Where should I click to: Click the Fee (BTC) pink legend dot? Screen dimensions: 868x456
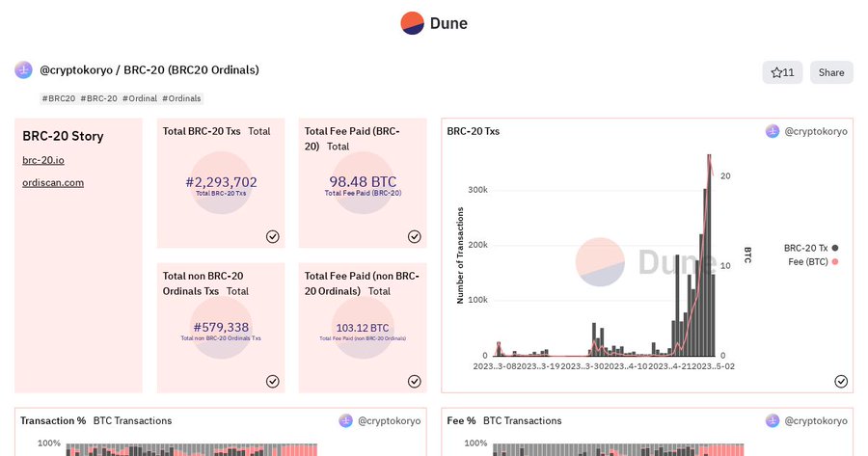(x=835, y=262)
